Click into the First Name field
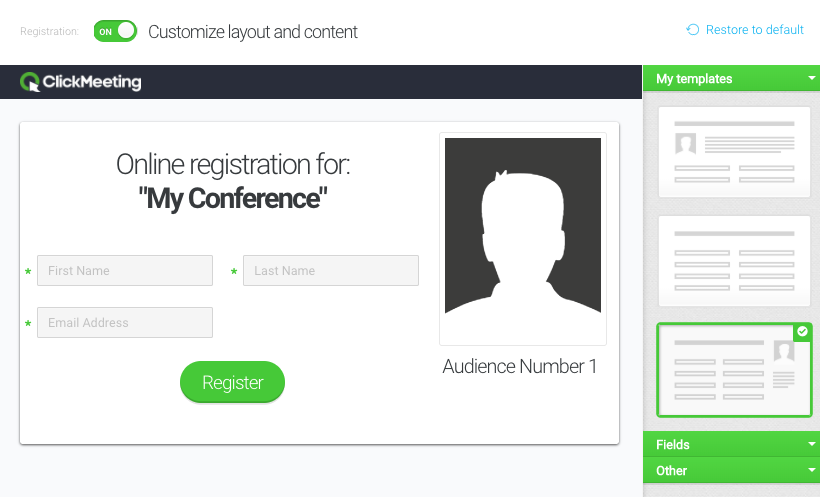The image size is (820, 497). (x=125, y=270)
